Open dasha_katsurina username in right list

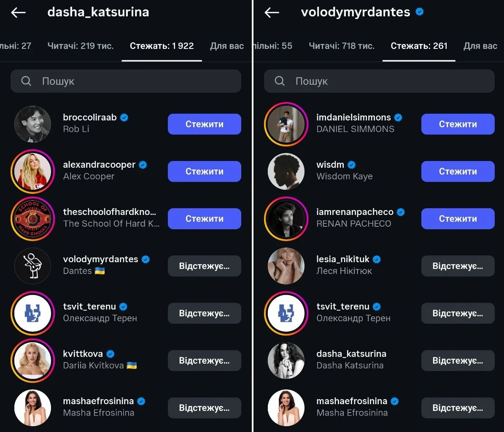[x=351, y=354]
